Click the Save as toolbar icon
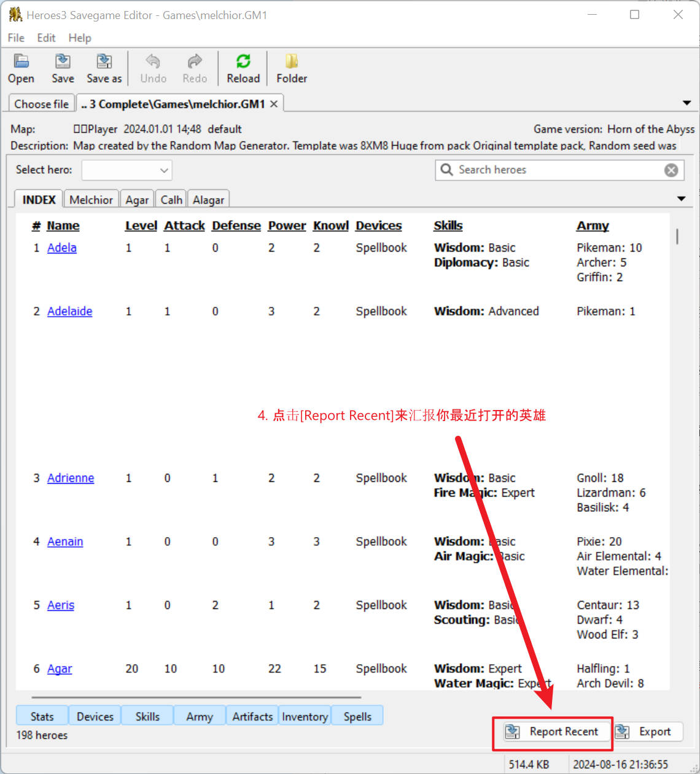 pyautogui.click(x=104, y=61)
